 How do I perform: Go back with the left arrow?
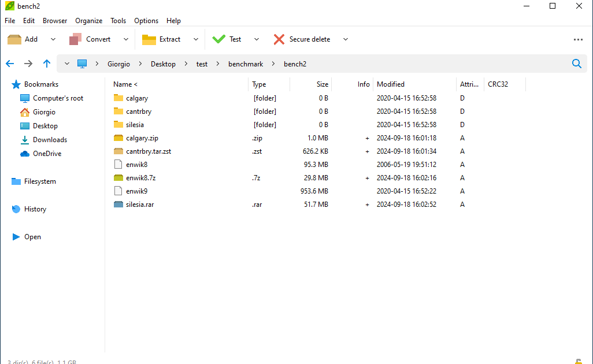[10, 64]
